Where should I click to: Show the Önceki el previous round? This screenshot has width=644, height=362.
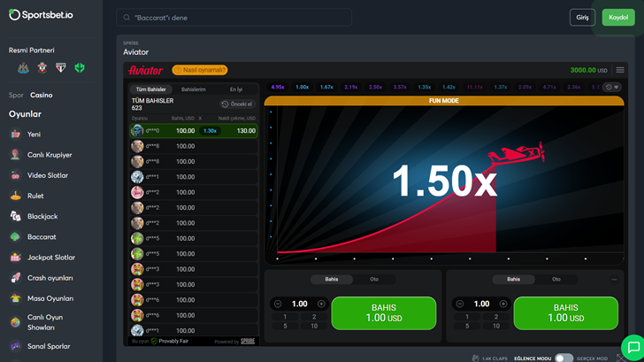[237, 104]
